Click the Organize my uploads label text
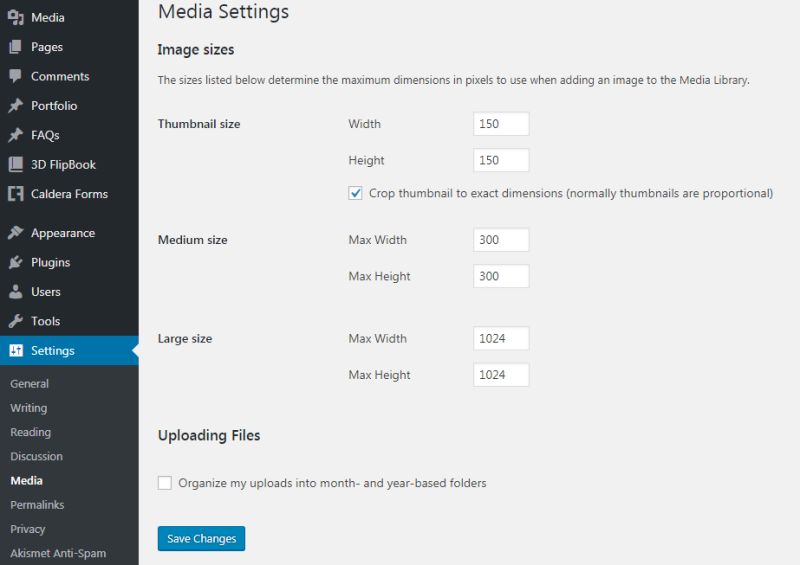Image resolution: width=800 pixels, height=565 pixels. 332,483
